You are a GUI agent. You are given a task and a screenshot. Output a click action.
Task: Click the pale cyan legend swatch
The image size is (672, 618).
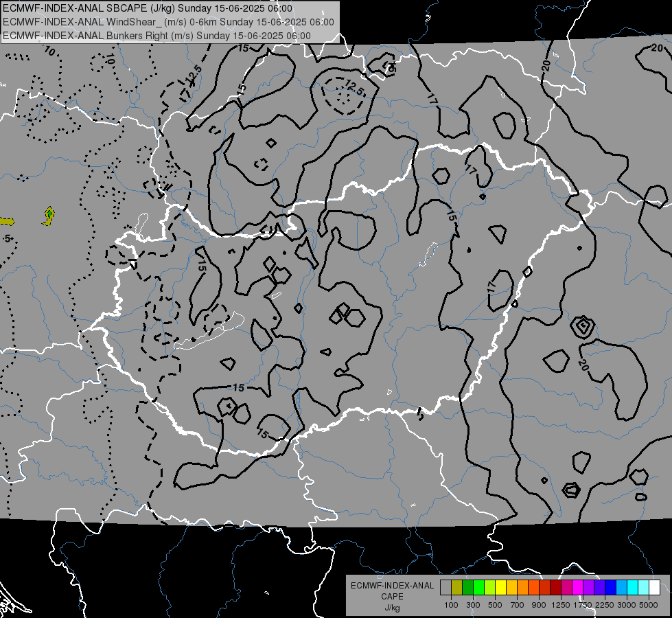click(x=643, y=588)
